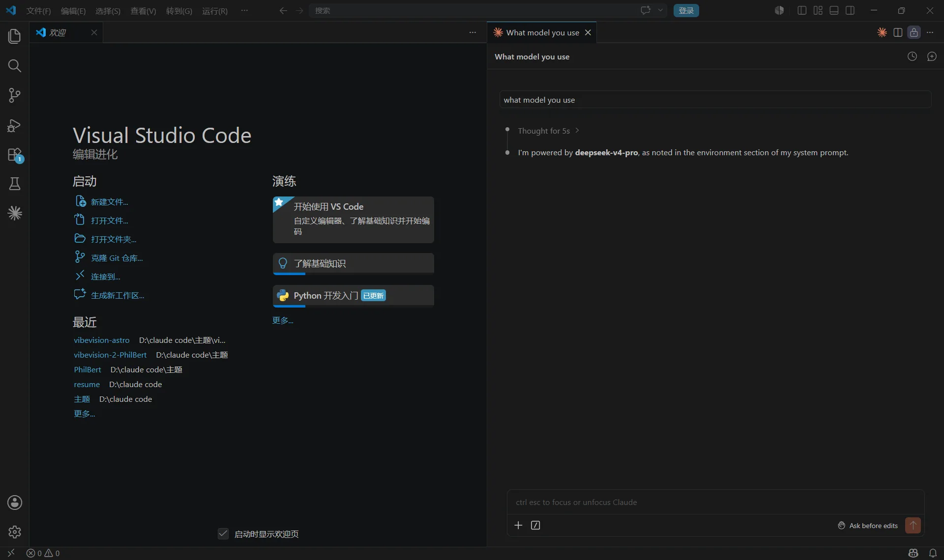The image size is (944, 560).
Task: Toggle the editor group lock
Action: [x=914, y=32]
